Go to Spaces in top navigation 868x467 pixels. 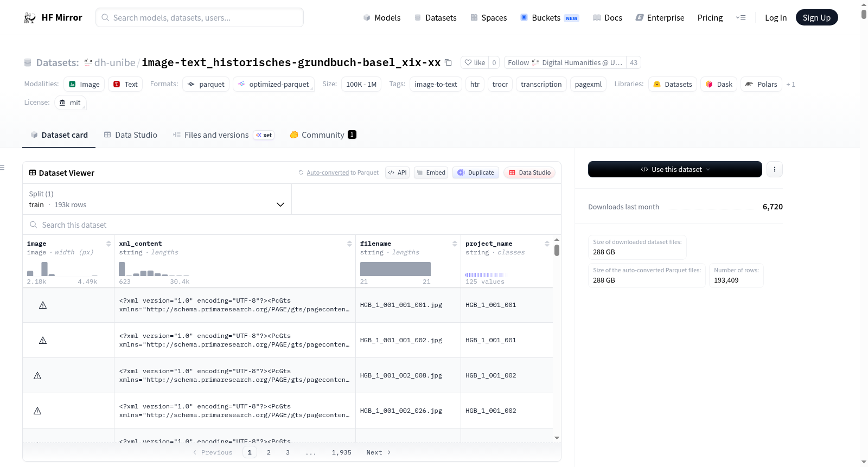coord(489,18)
